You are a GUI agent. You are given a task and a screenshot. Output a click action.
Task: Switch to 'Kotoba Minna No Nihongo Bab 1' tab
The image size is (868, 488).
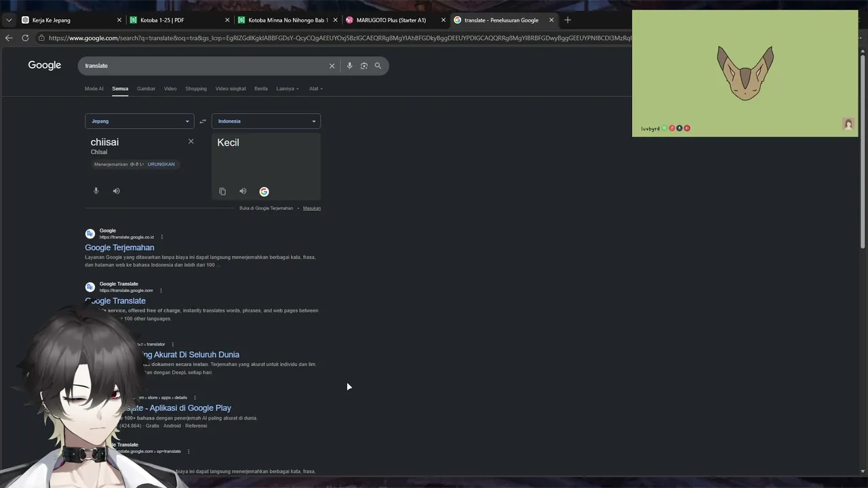(288, 20)
